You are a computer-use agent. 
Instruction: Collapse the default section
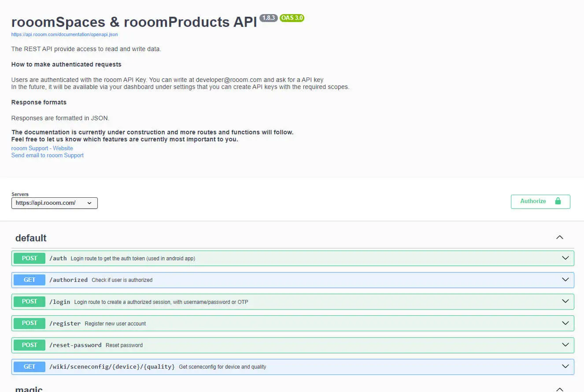pyautogui.click(x=560, y=237)
